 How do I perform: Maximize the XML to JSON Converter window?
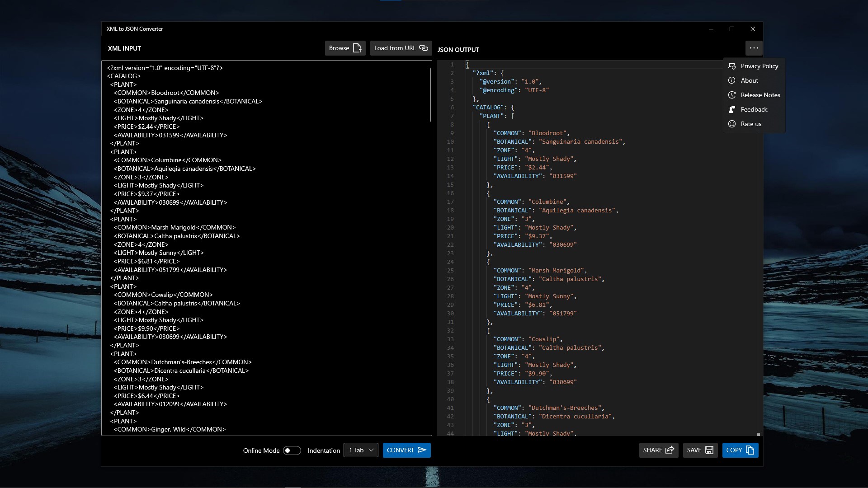[731, 29]
